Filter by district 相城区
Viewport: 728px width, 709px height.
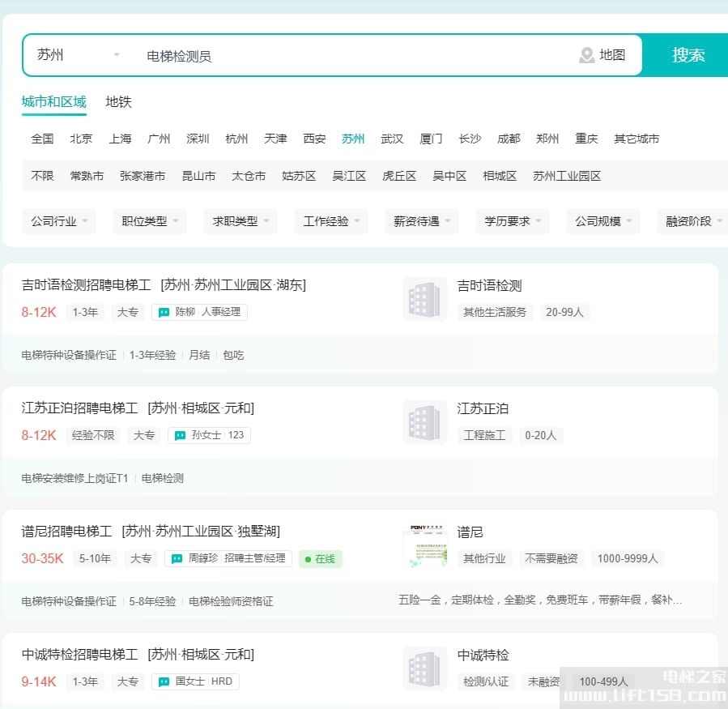[500, 176]
